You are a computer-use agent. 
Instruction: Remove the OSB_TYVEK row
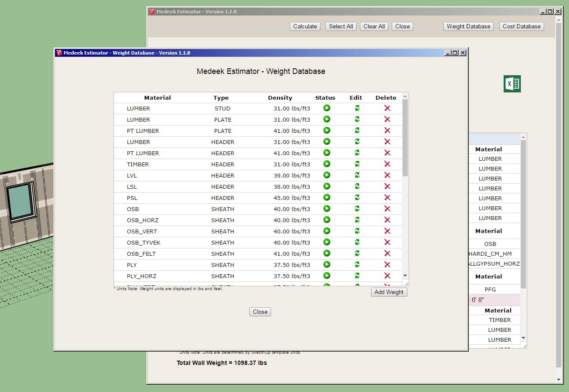point(387,242)
